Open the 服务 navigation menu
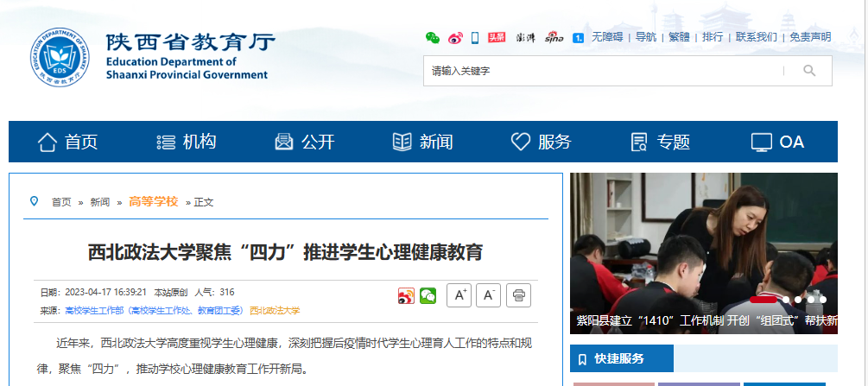 pos(541,142)
